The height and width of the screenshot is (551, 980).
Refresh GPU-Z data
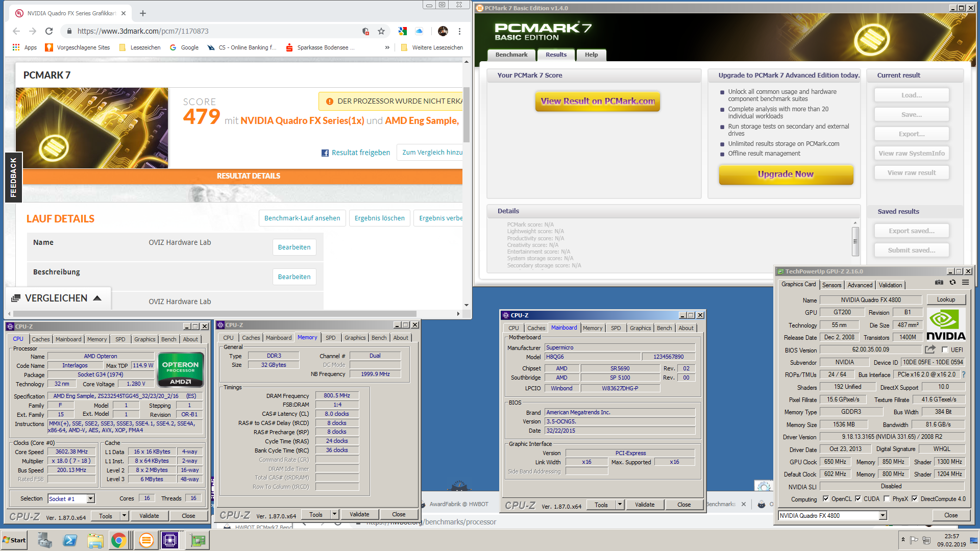pyautogui.click(x=952, y=282)
